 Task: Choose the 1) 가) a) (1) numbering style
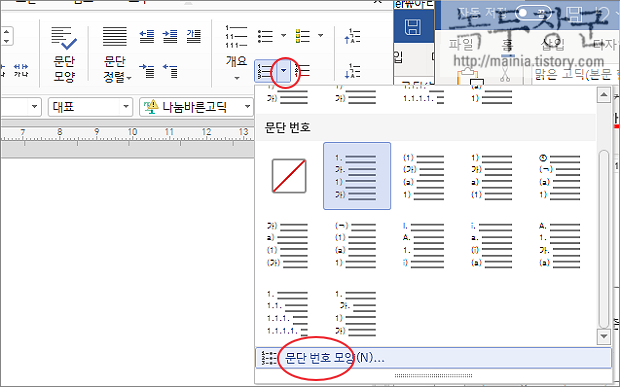[491, 176]
